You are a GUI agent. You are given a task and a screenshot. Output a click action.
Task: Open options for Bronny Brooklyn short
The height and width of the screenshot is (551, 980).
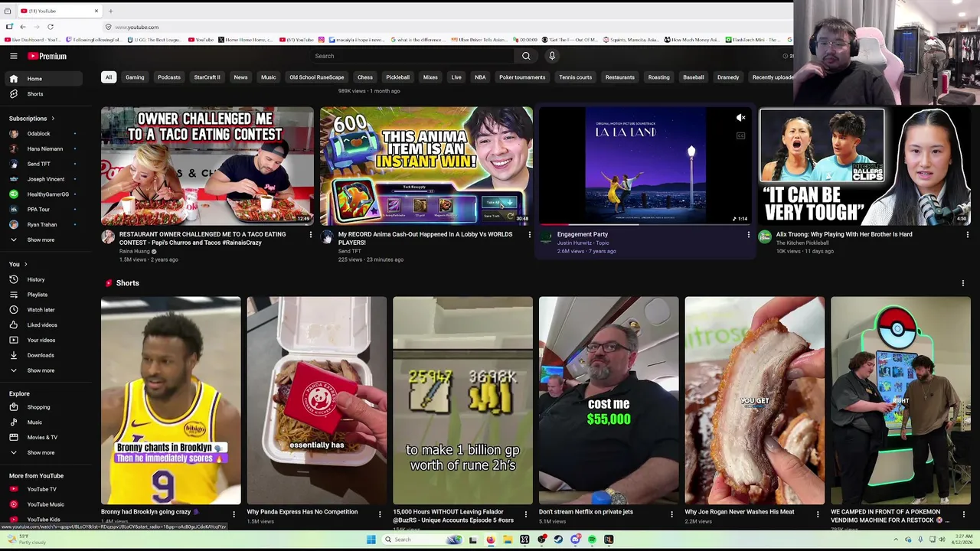click(234, 514)
